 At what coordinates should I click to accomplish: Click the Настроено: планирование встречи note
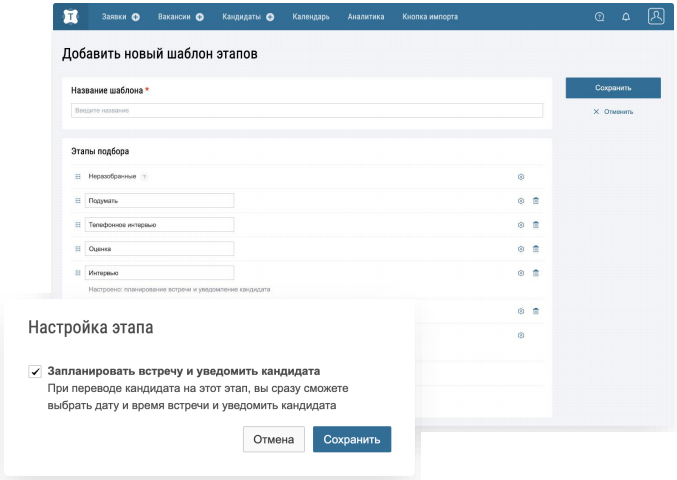179,290
